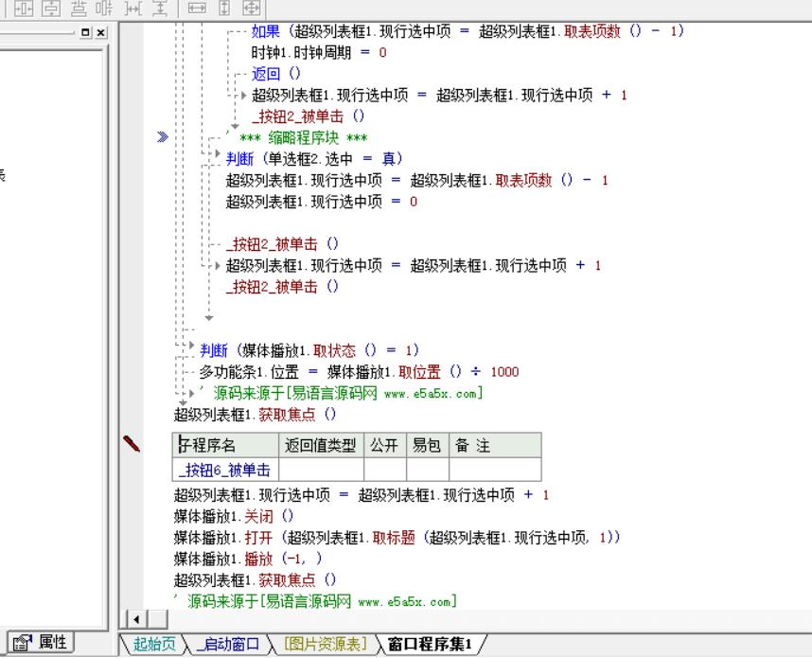Click the center vertically in window alignment icon
Viewport: 812px width, 658px height.
click(50, 8)
